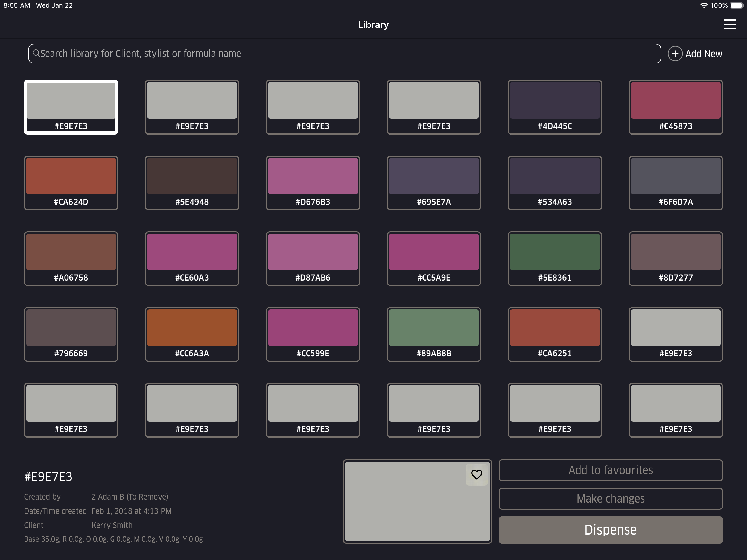747x560 pixels.
Task: Select the #CC599E swatch
Action: [313, 334]
